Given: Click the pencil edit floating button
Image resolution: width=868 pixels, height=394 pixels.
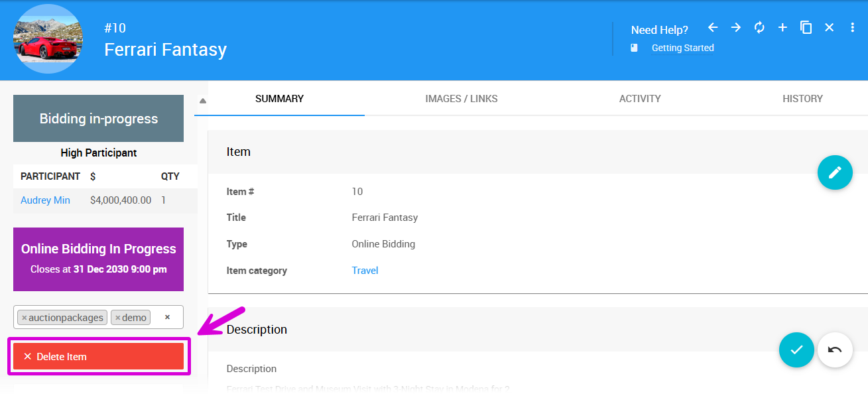Looking at the screenshot, I should 835,172.
